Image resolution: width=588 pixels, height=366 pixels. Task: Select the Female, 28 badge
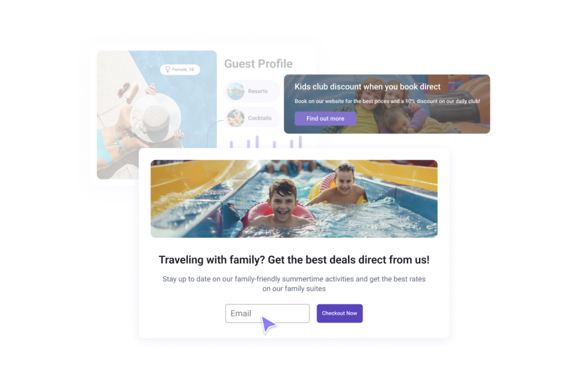pyautogui.click(x=180, y=70)
